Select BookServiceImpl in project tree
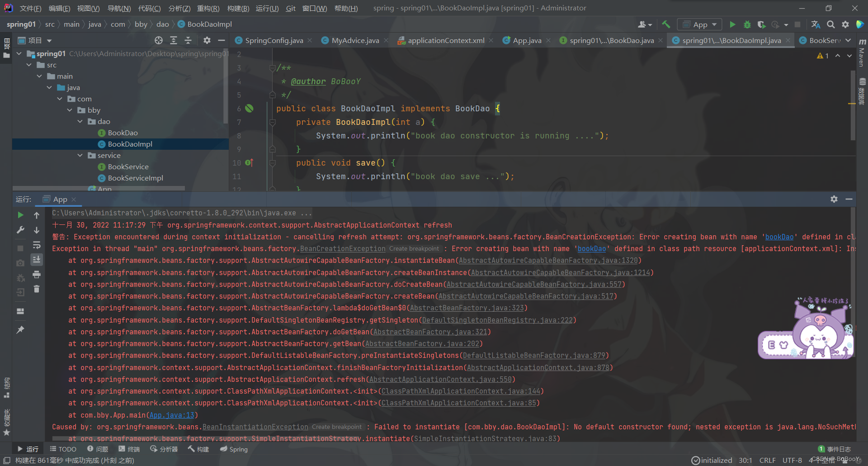 point(136,178)
